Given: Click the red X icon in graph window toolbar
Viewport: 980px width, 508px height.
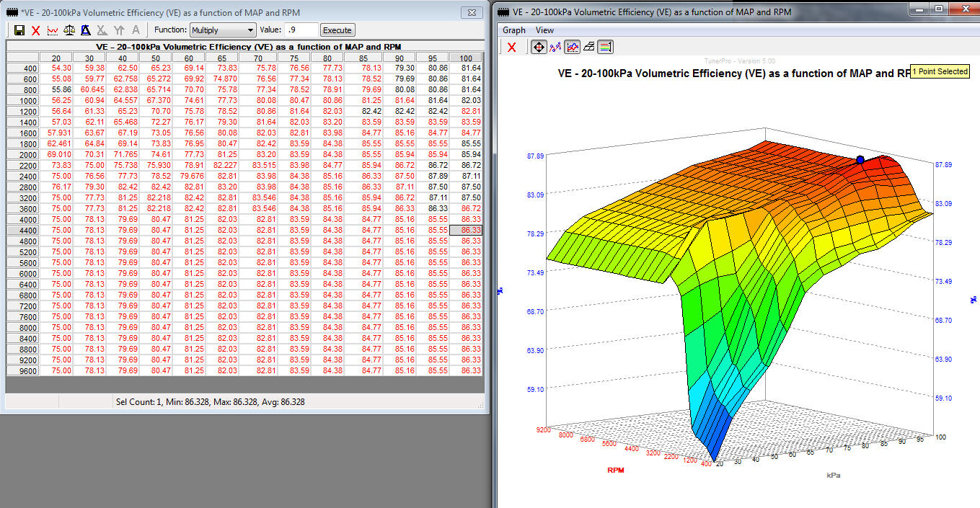Looking at the screenshot, I should pos(512,47).
